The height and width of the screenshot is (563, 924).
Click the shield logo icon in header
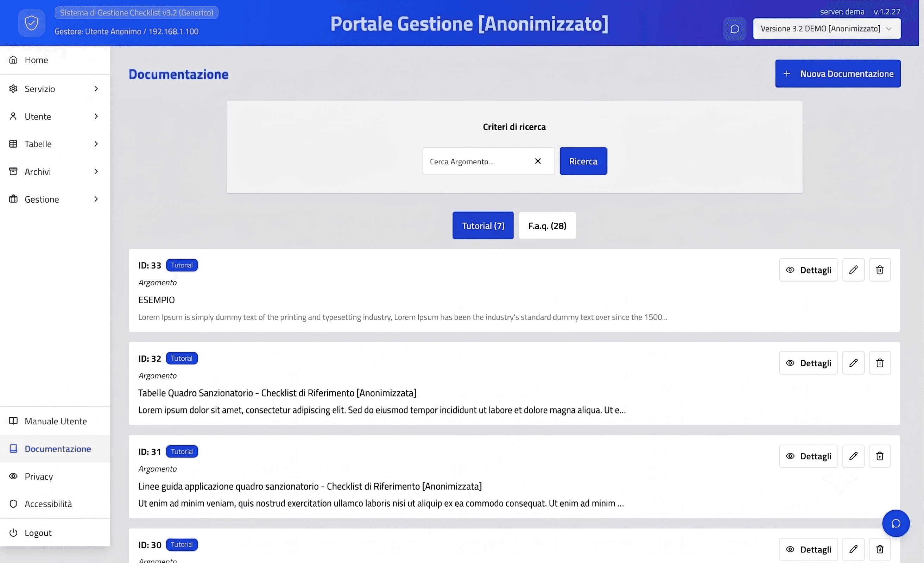32,23
